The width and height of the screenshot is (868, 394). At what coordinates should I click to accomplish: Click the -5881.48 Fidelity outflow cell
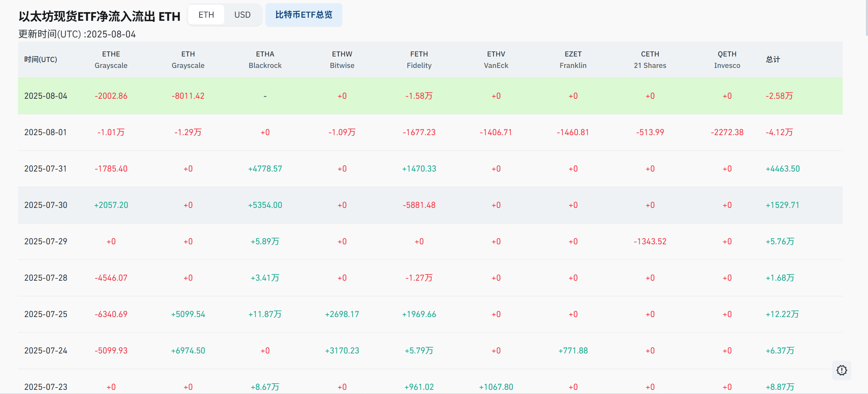[x=419, y=205]
